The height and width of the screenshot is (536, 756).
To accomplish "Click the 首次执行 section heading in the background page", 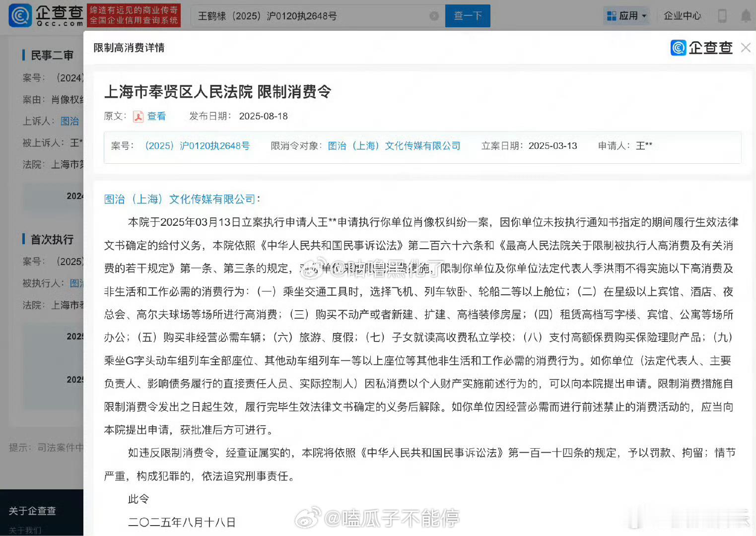I will [52, 239].
